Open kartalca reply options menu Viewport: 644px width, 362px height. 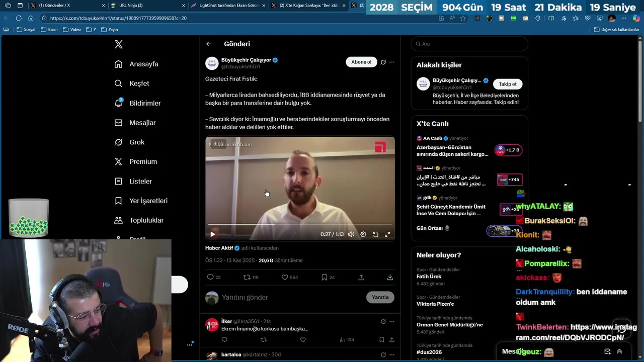[392, 354]
